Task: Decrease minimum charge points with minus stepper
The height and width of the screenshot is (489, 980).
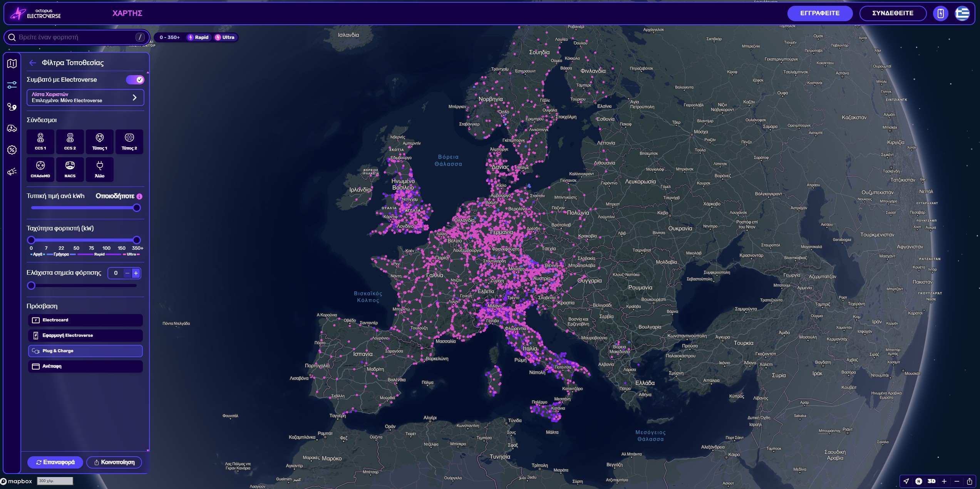Action: point(127,273)
